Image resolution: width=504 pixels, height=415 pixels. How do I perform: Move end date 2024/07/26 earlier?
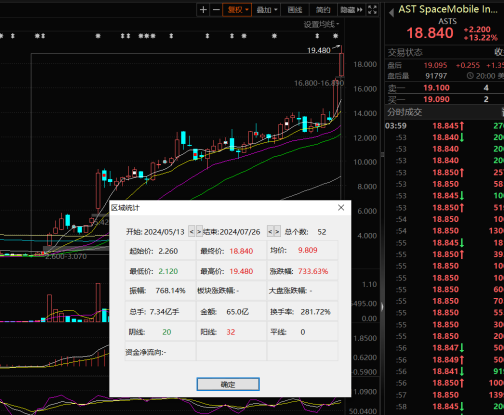click(270, 232)
